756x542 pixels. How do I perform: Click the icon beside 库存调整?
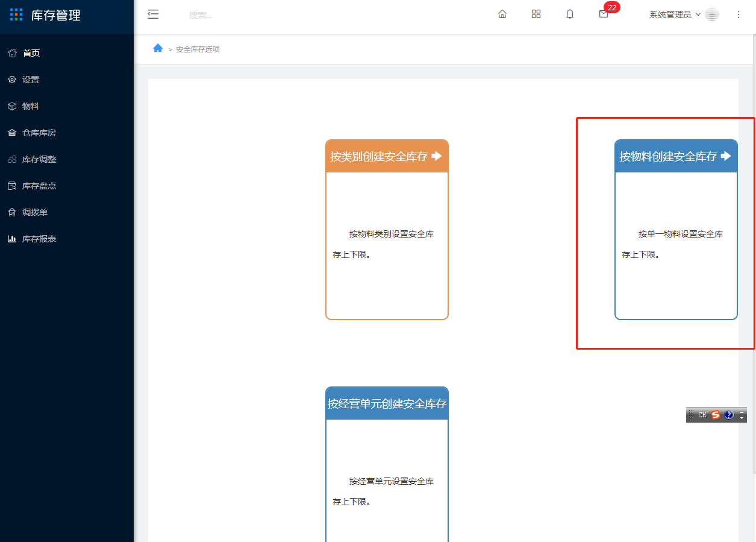point(12,159)
